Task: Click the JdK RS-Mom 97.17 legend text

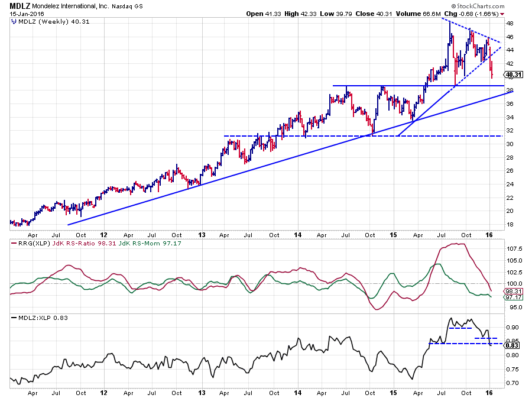Action: coord(150,243)
